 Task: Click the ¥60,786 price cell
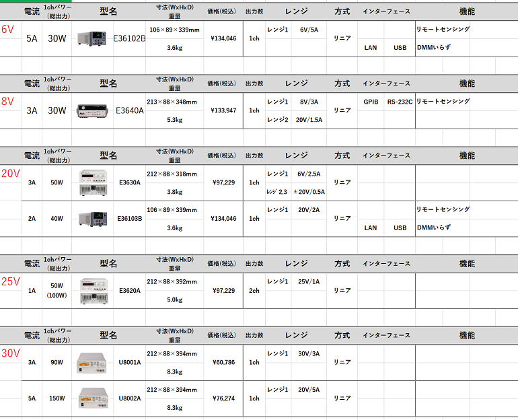point(223,362)
